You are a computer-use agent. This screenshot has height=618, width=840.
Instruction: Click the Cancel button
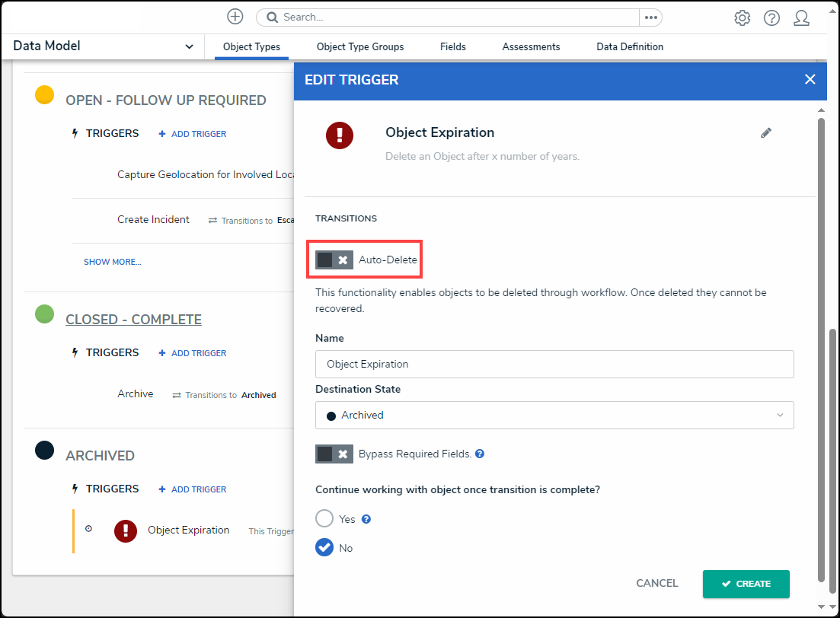coord(656,584)
